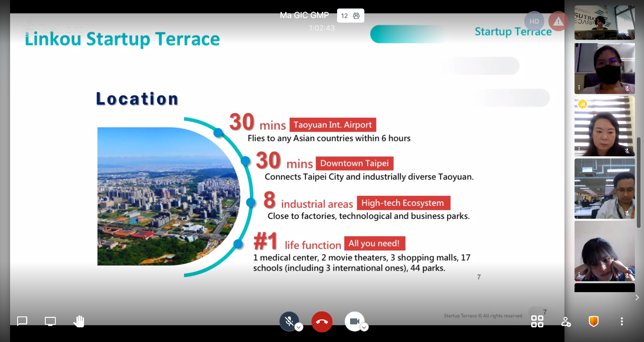The image size is (644, 342).
Task: Open the 12 participants count button
Action: [350, 16]
